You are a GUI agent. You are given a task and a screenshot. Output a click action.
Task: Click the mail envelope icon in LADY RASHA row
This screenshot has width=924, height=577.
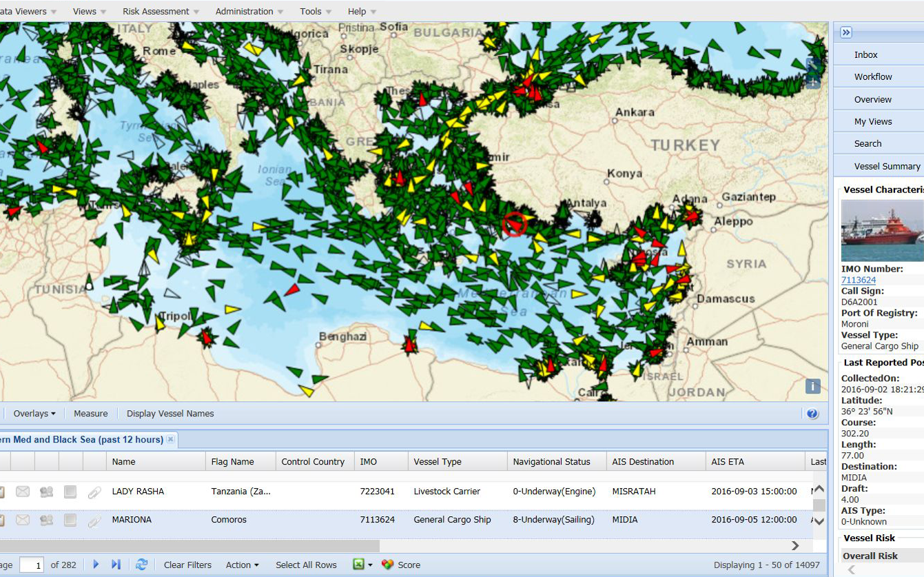coord(23,492)
